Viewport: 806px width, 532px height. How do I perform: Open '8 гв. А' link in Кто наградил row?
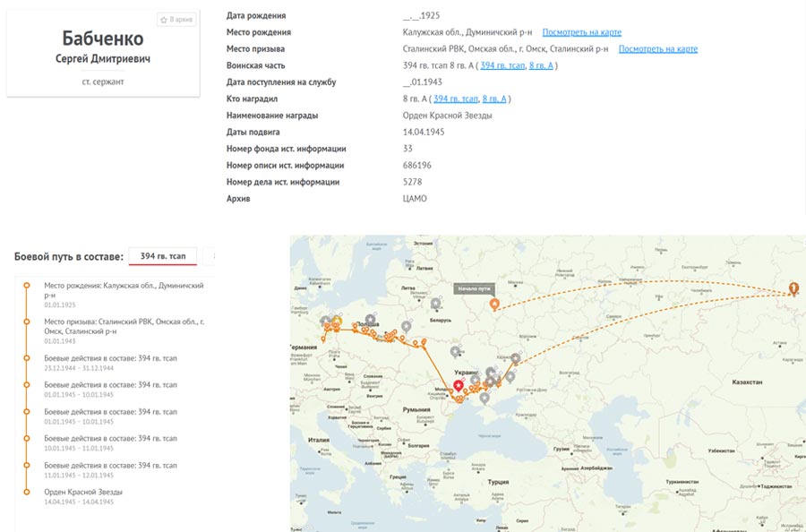[x=493, y=99]
